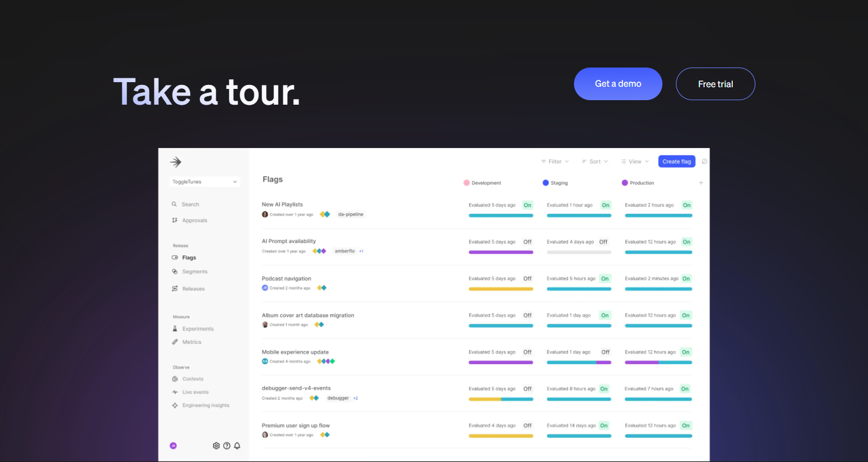Switch Mobile experience update Staging to On
Screen dimensions: 868x462
click(x=606, y=352)
